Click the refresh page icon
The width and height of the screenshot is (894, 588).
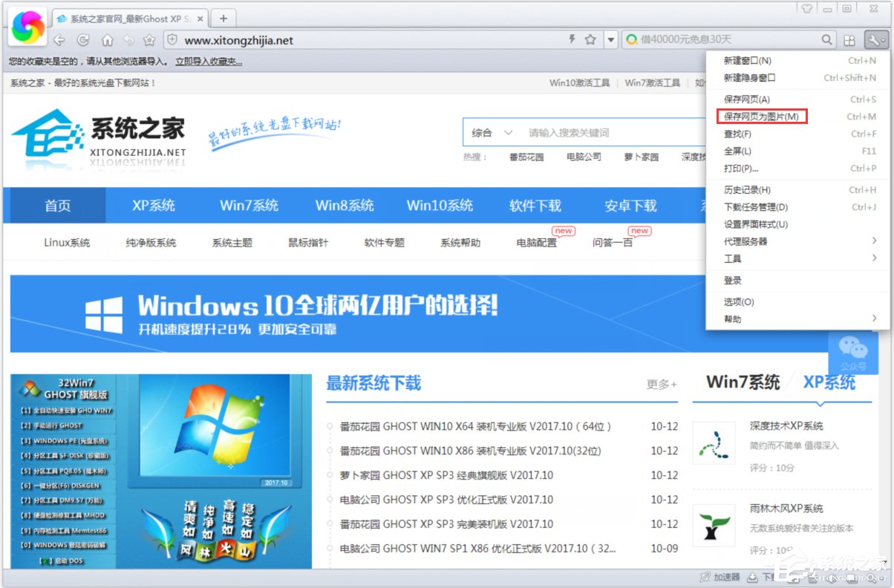(x=83, y=40)
